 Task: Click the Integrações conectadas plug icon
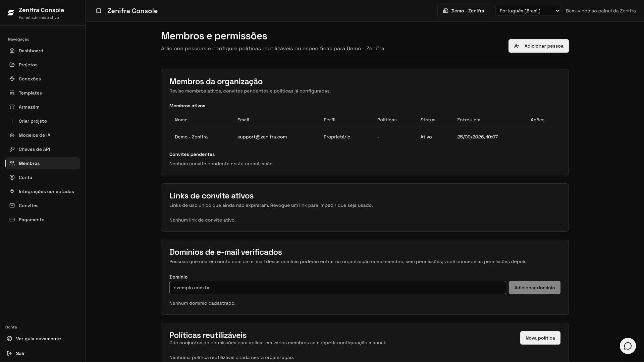[x=12, y=191]
